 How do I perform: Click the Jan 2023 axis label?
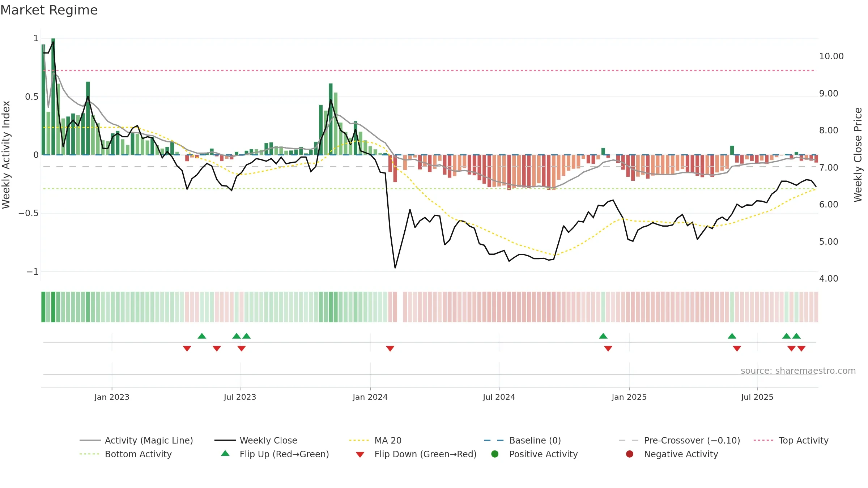[x=112, y=397]
